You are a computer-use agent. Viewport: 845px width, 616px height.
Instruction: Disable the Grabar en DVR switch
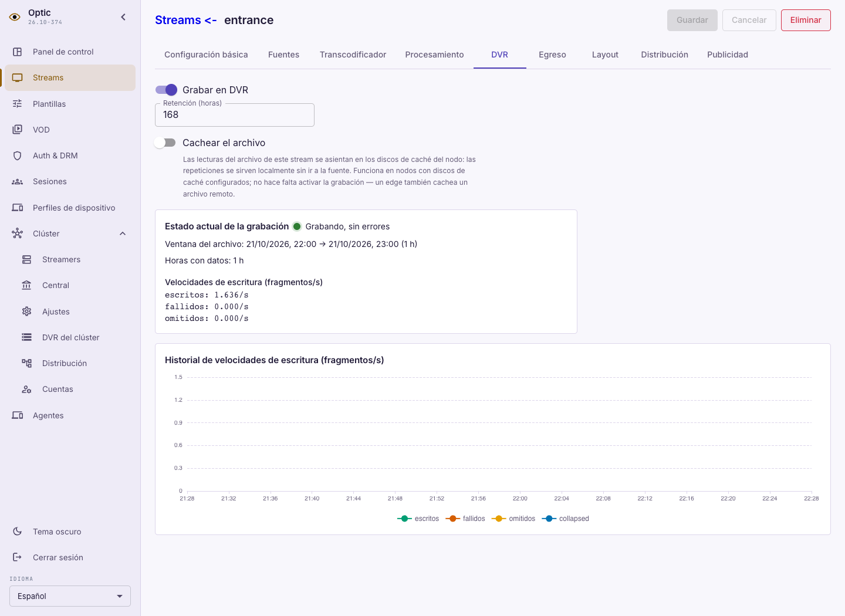tap(166, 90)
